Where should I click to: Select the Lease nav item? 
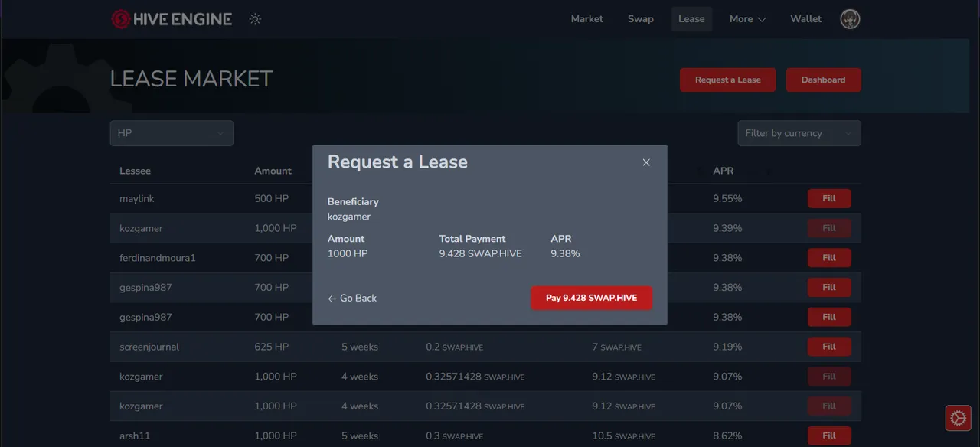click(691, 19)
